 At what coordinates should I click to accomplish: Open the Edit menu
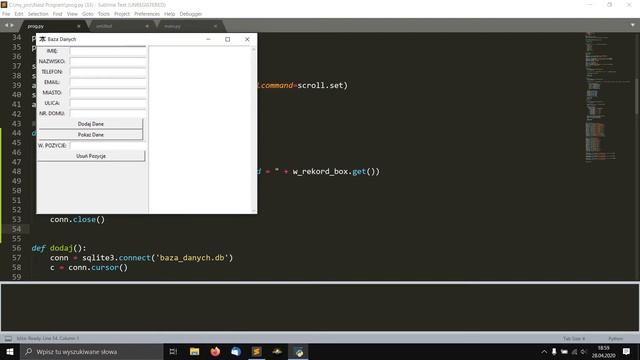point(19,14)
